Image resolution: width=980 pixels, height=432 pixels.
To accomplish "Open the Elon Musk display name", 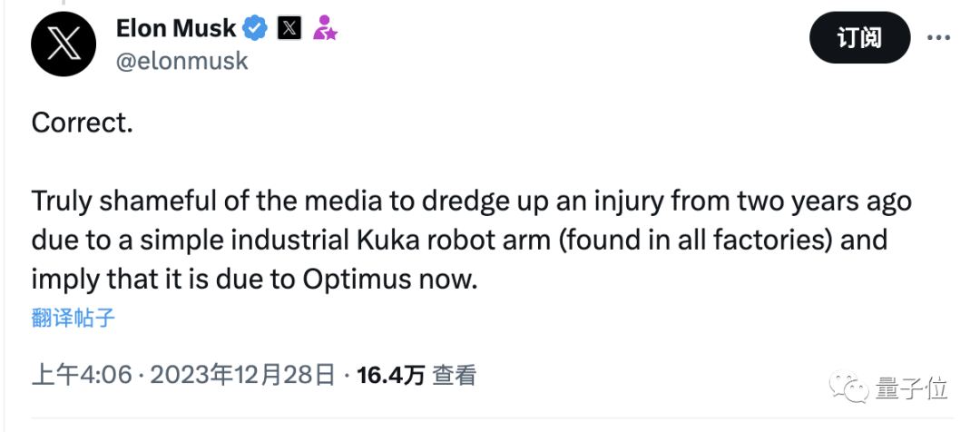I will click(x=176, y=29).
